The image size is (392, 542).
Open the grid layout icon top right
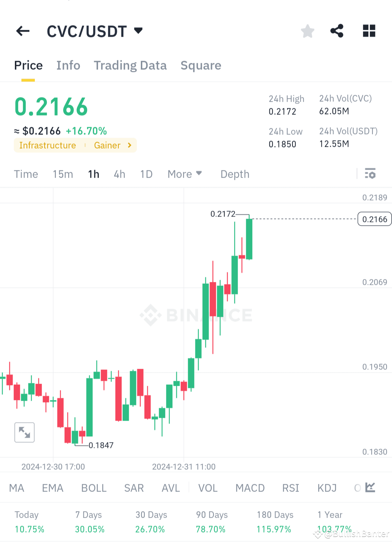point(369,31)
